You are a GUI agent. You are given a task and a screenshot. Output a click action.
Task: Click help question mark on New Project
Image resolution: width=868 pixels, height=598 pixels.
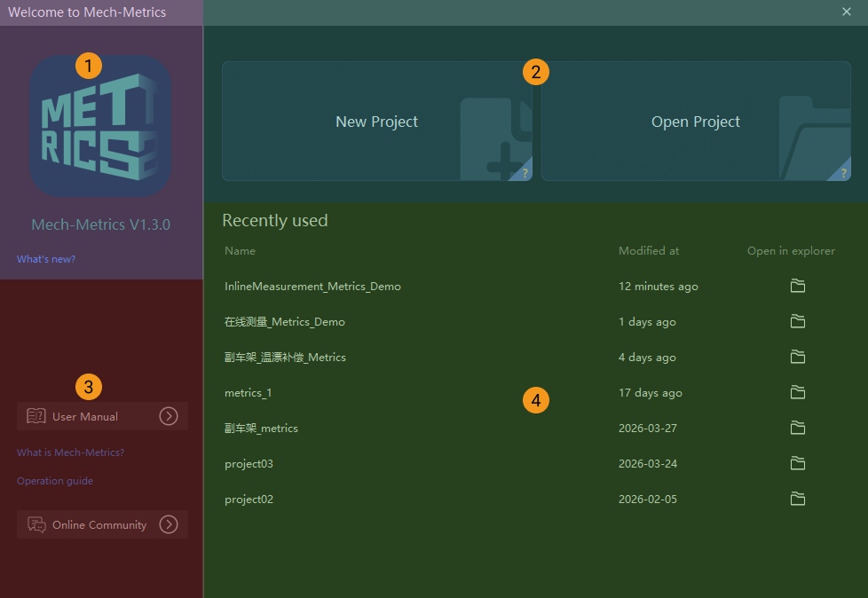pyautogui.click(x=525, y=174)
